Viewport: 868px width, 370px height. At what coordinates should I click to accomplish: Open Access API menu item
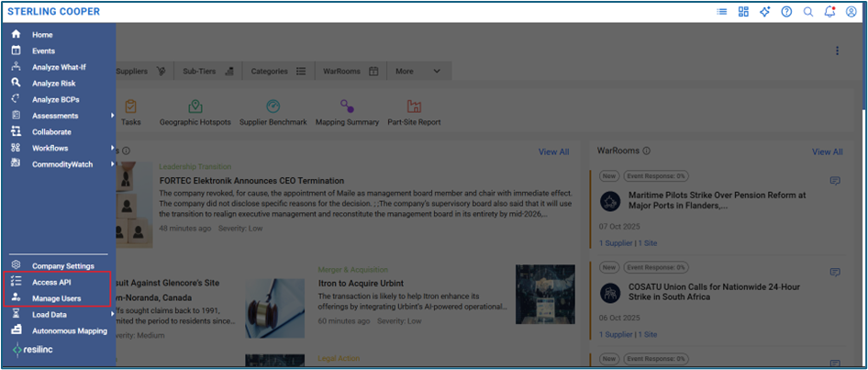(51, 282)
